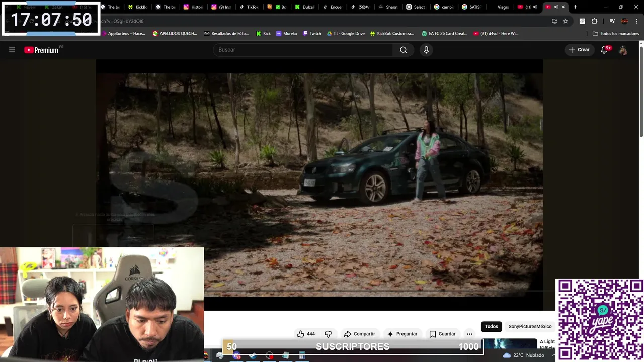Bookmark this page with the star icon

coord(566,21)
